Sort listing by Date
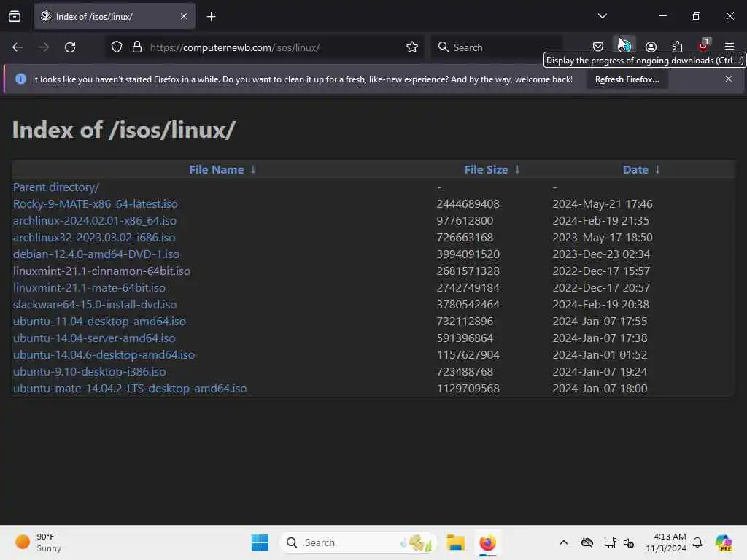This screenshot has height=560, width=747. click(x=635, y=170)
